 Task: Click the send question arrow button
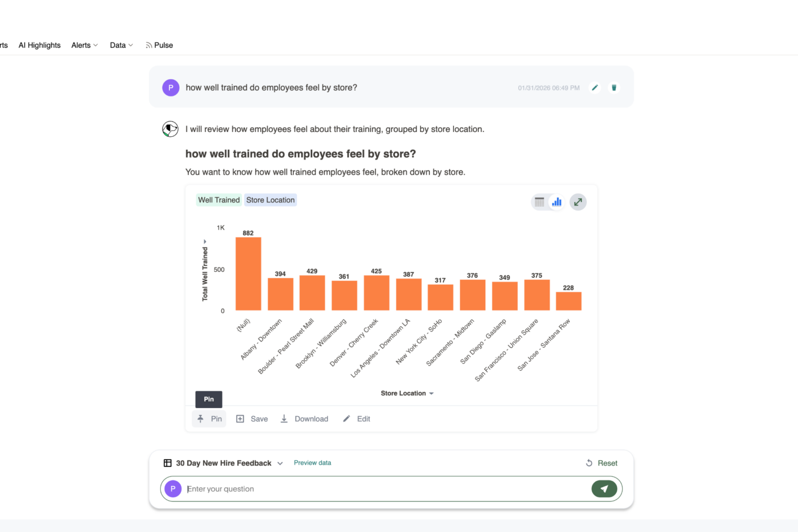[604, 489]
